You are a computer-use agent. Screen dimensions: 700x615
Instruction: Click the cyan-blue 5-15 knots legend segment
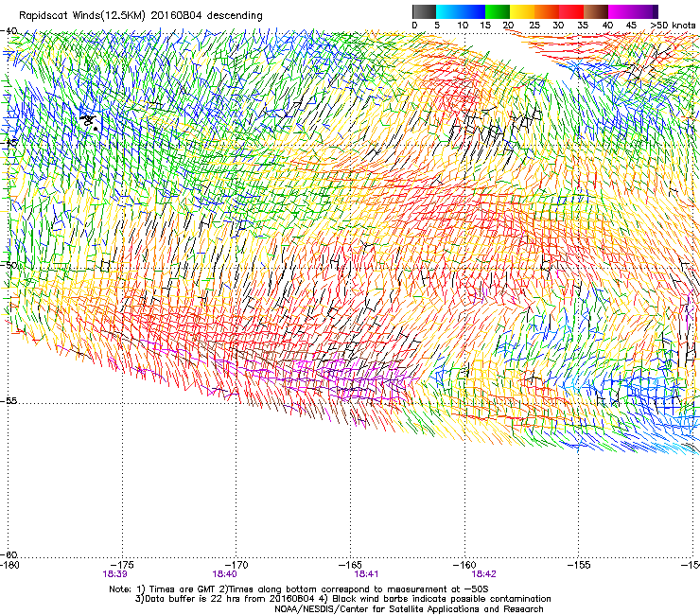(461, 11)
